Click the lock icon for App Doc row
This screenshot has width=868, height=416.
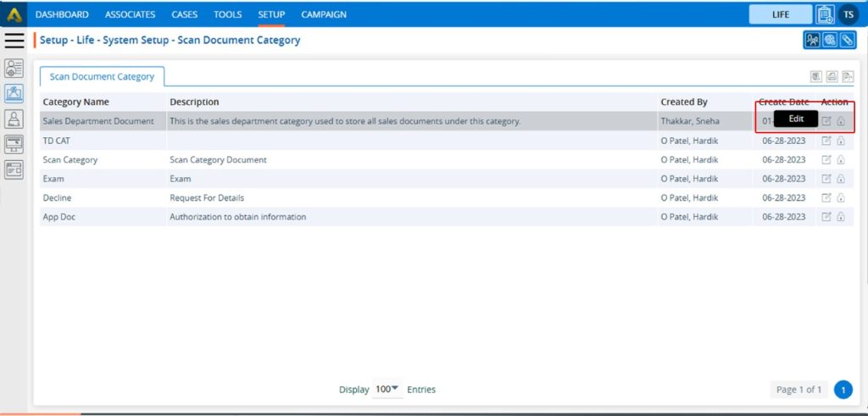click(x=841, y=217)
